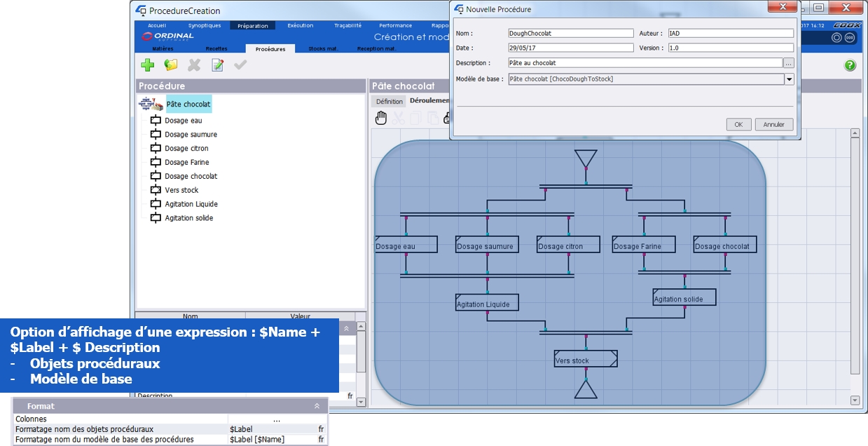Click the grey X delete icon

coord(194,65)
